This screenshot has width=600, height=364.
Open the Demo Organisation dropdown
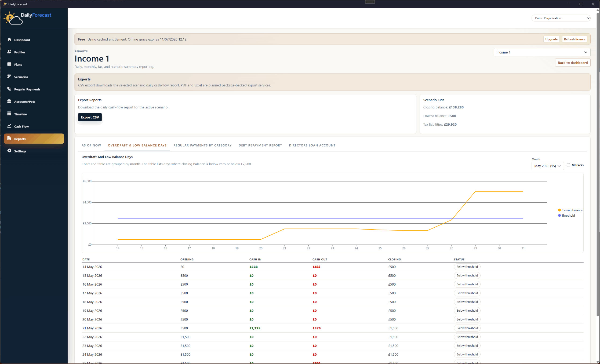561,18
